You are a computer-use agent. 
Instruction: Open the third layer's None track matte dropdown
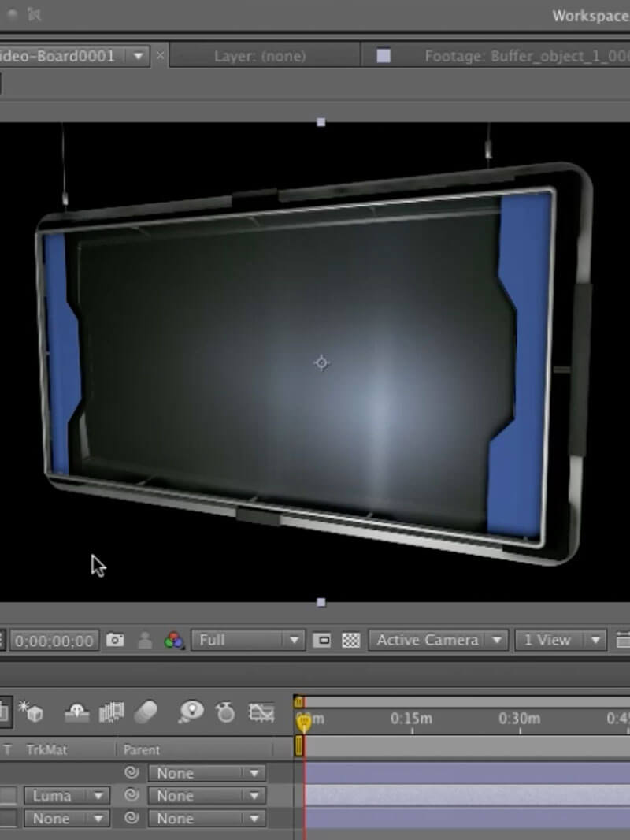[66, 818]
